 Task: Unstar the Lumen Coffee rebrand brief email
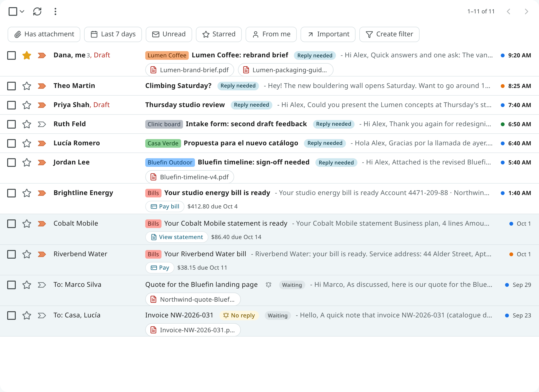click(27, 55)
